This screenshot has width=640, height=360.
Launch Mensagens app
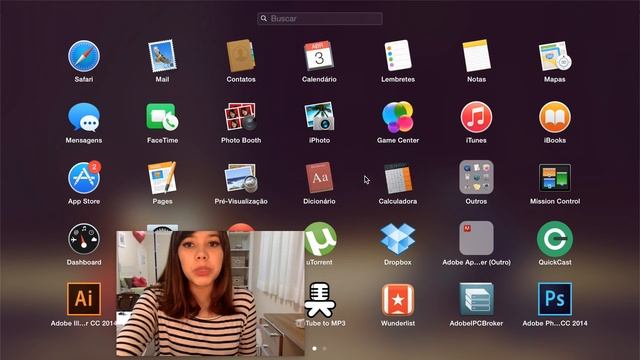tap(84, 117)
